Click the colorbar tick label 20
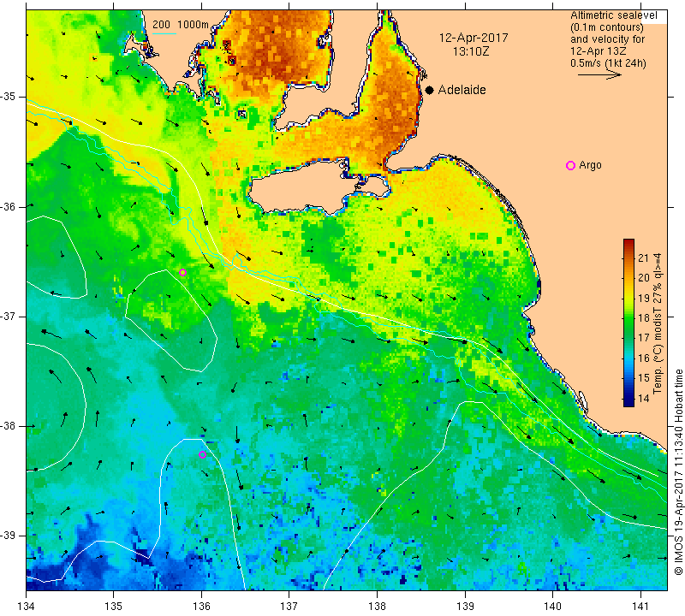The width and height of the screenshot is (685, 616). 644,278
